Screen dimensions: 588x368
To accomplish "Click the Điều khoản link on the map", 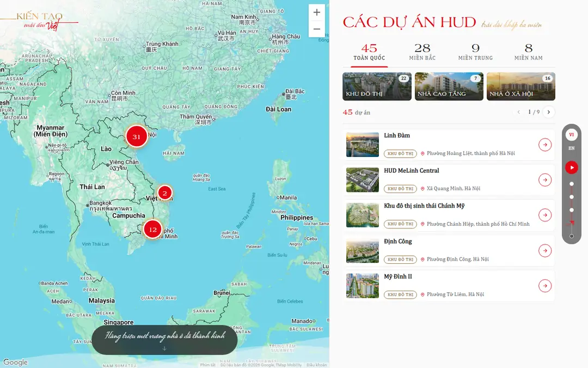I will pos(316,365).
